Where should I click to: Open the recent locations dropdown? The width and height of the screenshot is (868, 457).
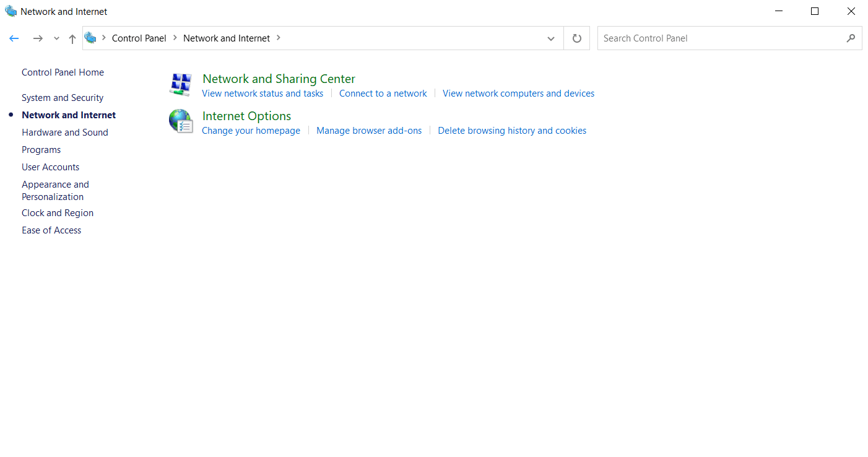(x=56, y=38)
